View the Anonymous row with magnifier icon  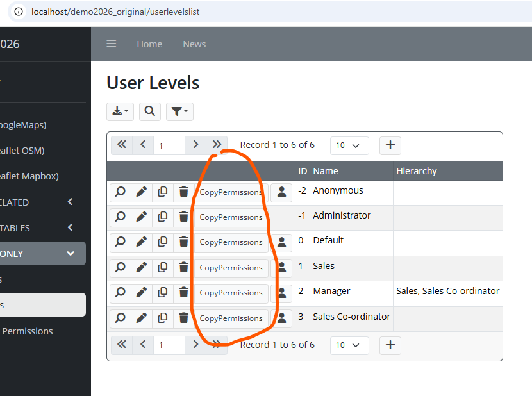click(x=120, y=192)
